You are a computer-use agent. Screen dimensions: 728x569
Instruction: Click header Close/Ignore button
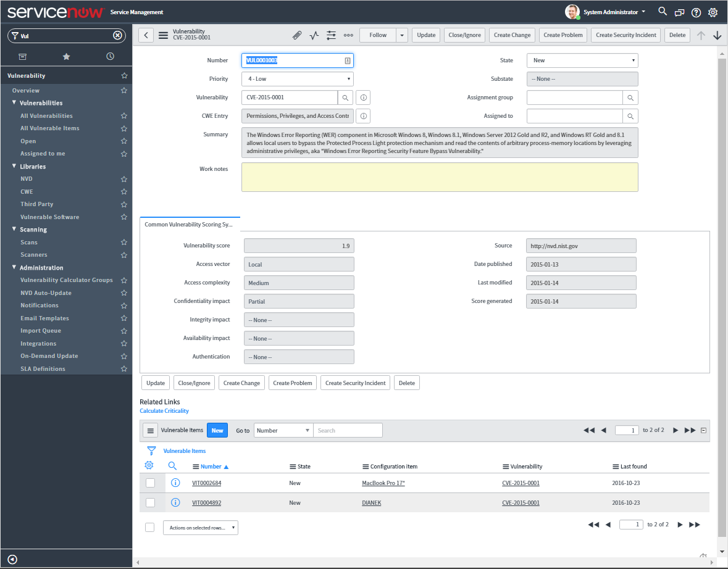[465, 35]
